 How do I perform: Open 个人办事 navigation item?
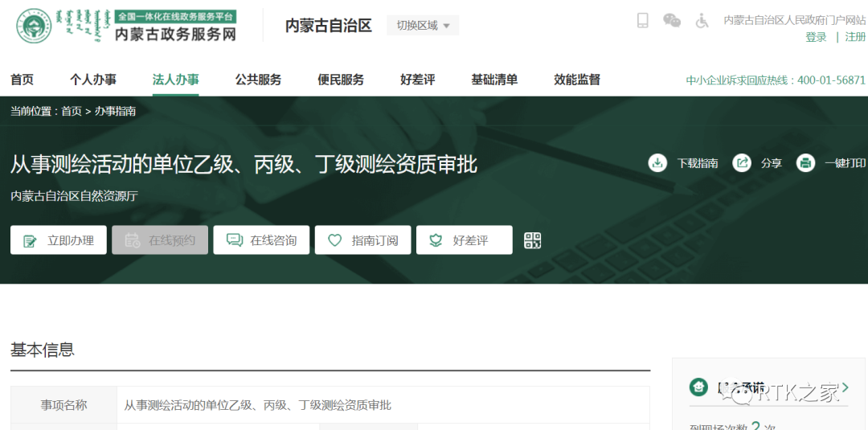[x=93, y=80]
